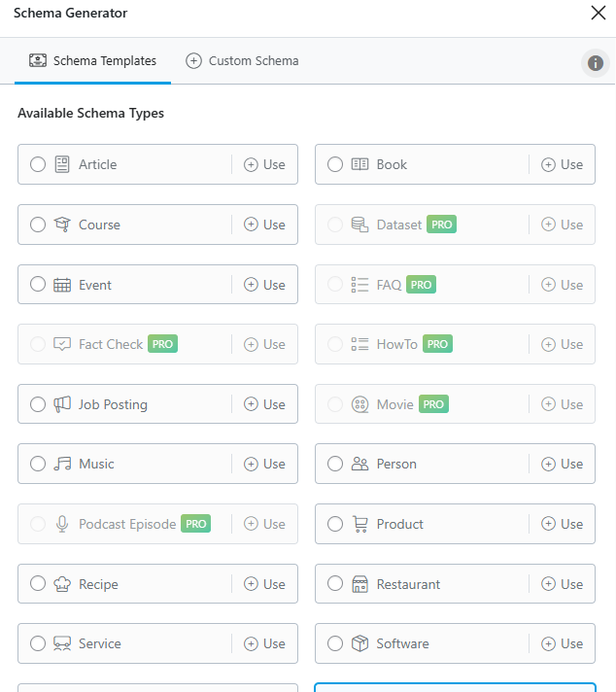
Task: Click Use for the Restaurant schema
Action: [x=563, y=584]
